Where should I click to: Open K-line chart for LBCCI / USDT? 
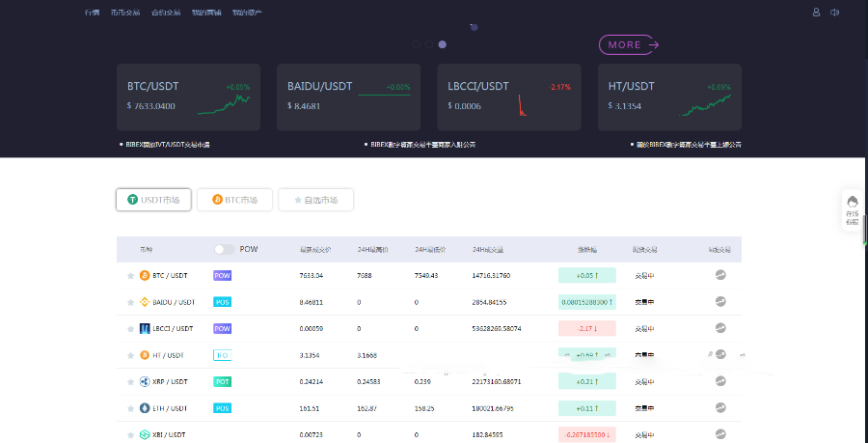pyautogui.click(x=720, y=328)
